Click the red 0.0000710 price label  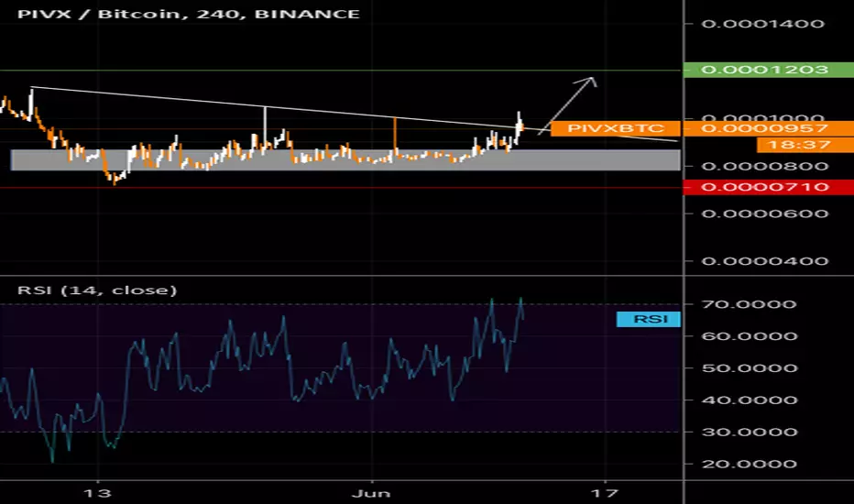pos(769,188)
